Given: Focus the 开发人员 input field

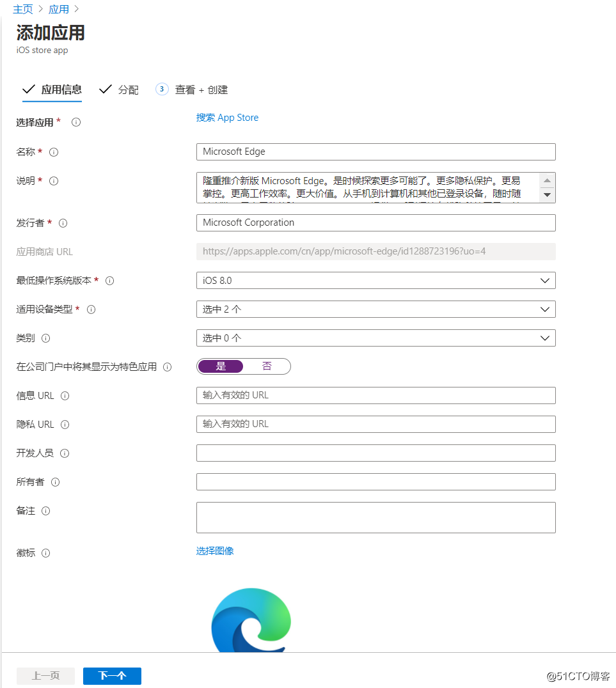Looking at the screenshot, I should [376, 453].
